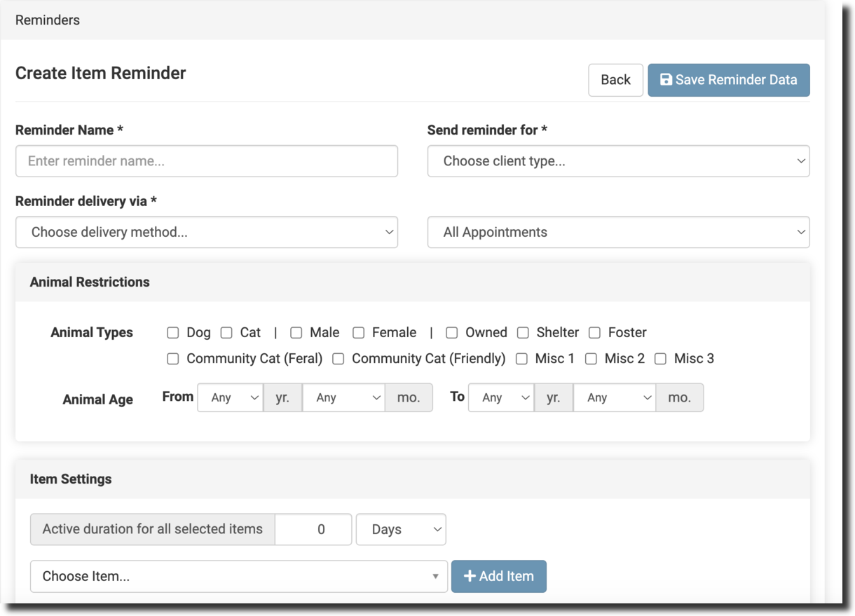
Task: Click the Add Item plus button
Action: click(x=498, y=576)
